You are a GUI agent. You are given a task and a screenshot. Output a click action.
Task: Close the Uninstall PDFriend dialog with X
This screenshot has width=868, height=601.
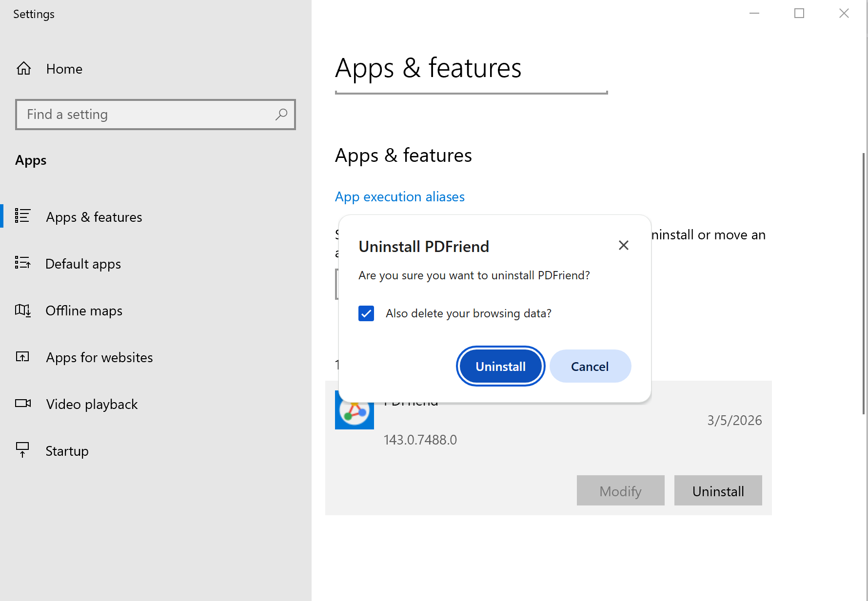[623, 245]
